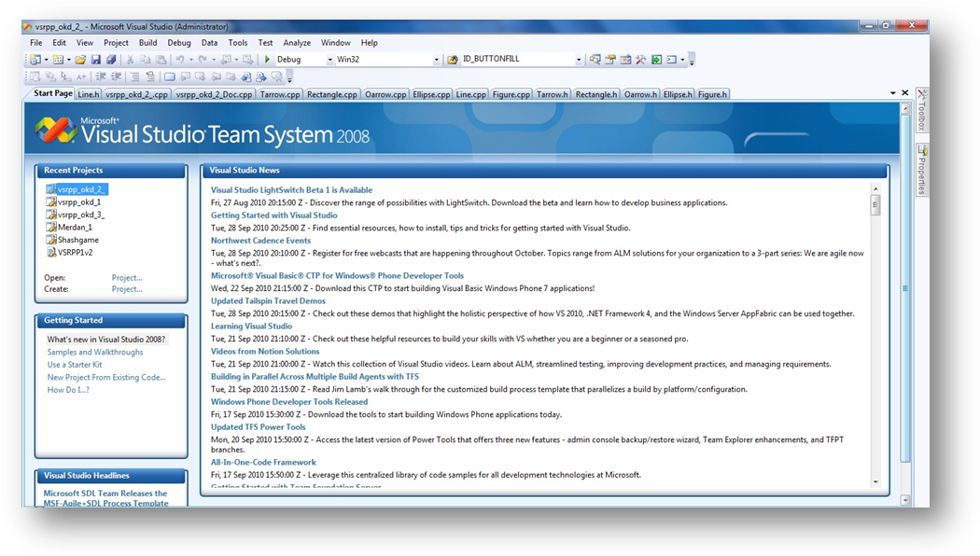Viewport: 980px width, 556px height.
Task: Switch to the Rectangle.cpp tab
Action: click(x=332, y=94)
